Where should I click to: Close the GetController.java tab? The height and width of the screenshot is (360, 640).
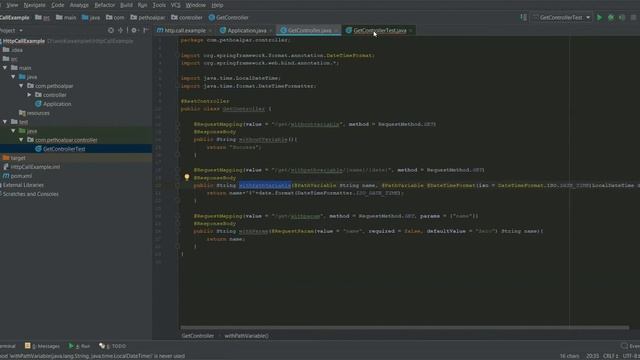(336, 31)
